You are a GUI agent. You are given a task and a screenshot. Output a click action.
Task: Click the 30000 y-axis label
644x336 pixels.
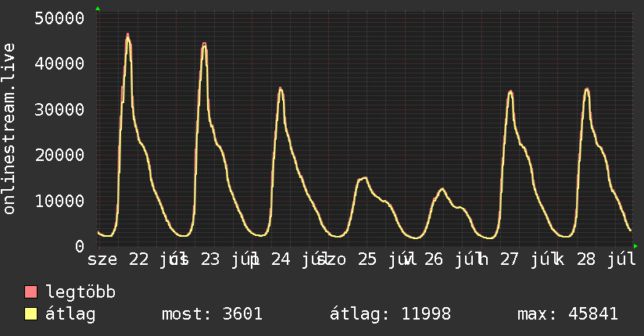pos(59,109)
